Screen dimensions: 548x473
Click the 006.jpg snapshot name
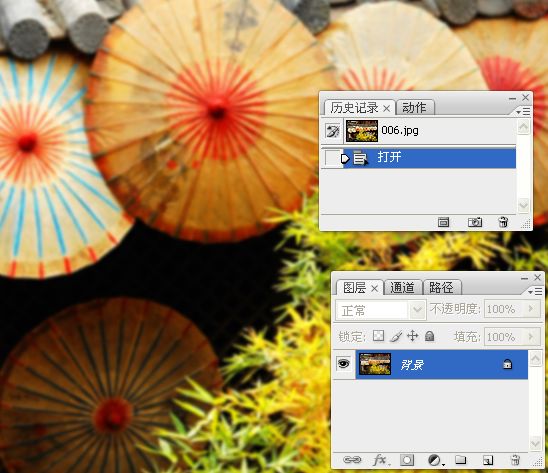400,130
